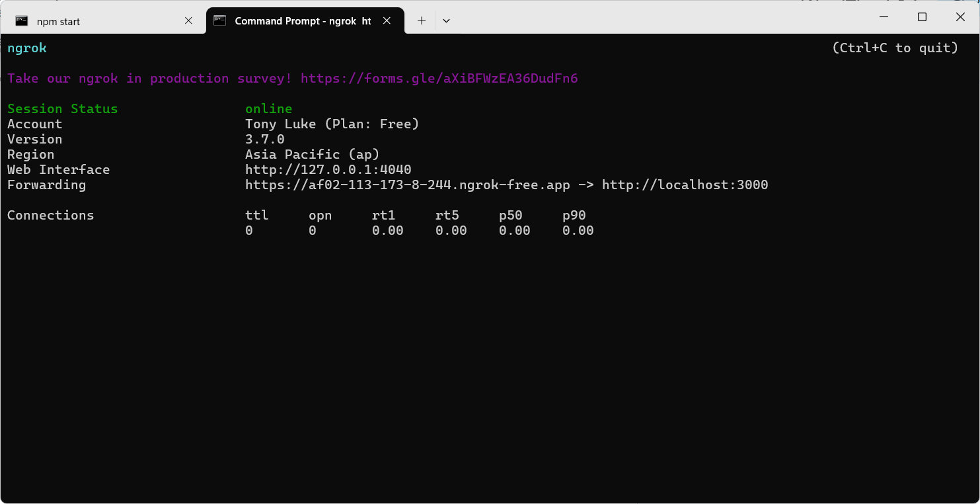The image size is (980, 504).
Task: Open the ngrok production survey forms.gle link
Action: [439, 79]
